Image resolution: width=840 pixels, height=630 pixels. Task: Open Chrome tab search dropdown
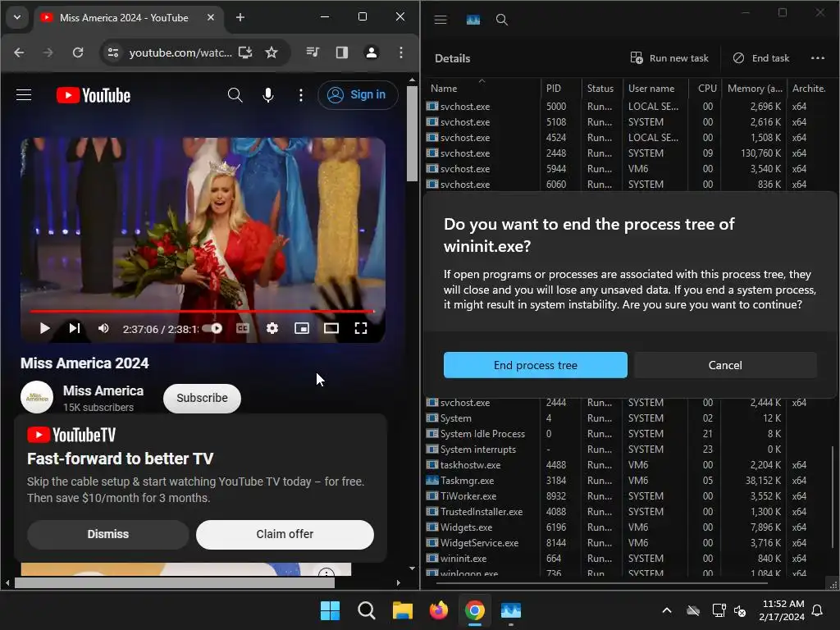point(17,17)
